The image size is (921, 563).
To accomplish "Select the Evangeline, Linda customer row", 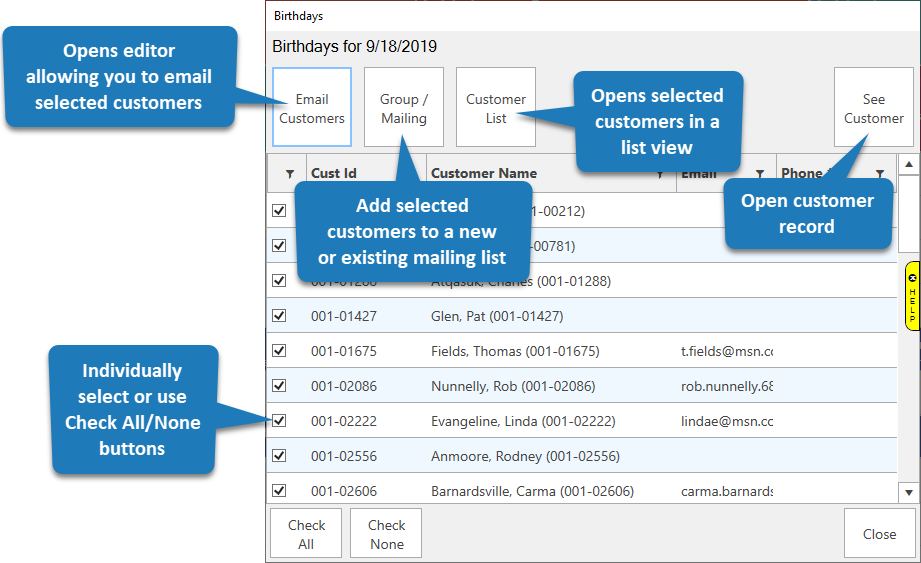I will [522, 422].
